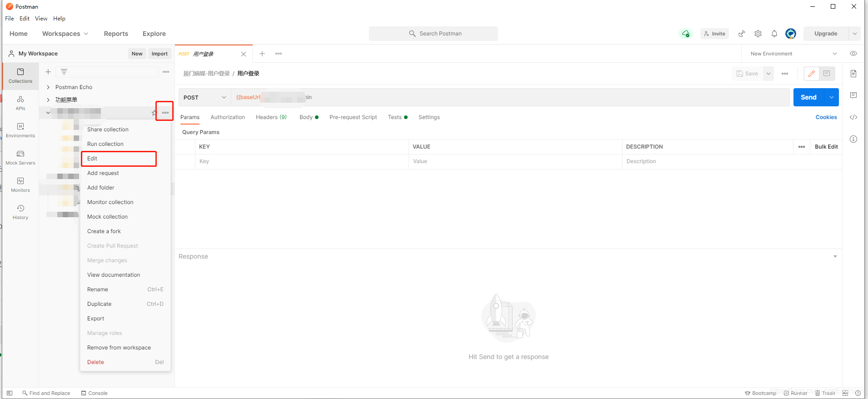Open the environment quick look eye icon

[853, 54]
